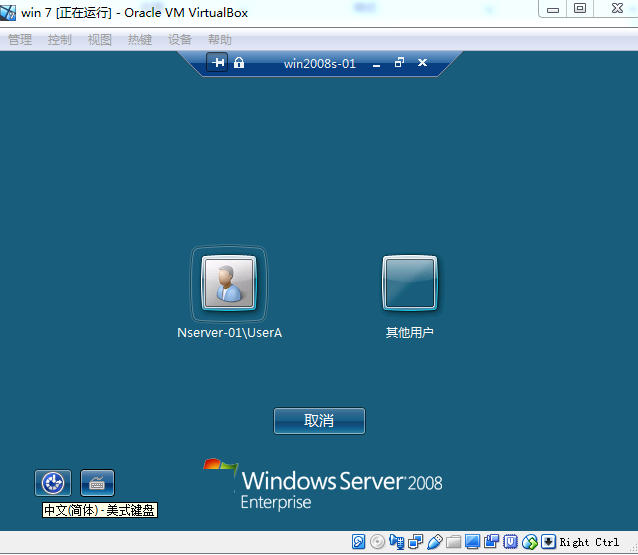
Task: Click the network adapters status icon
Action: point(415,542)
